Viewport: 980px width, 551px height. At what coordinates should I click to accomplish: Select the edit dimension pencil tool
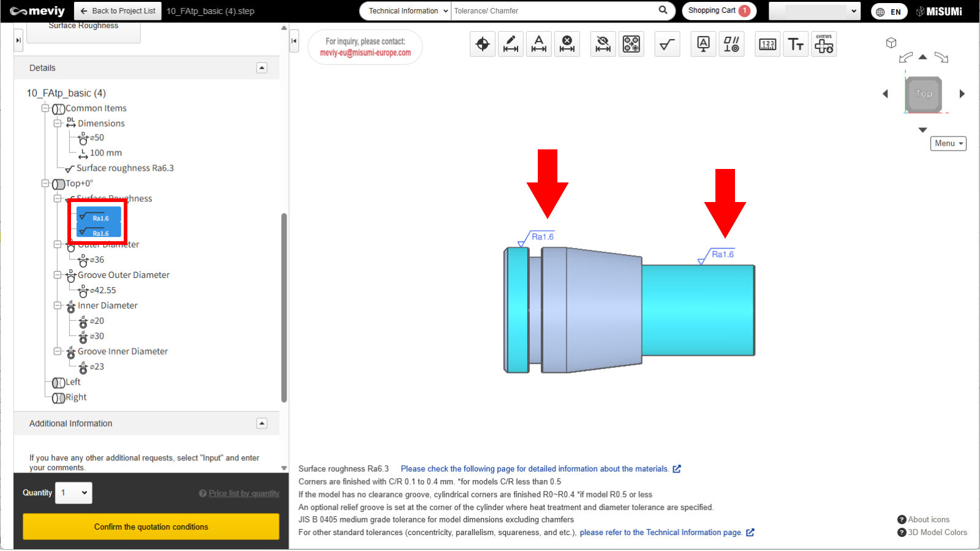pos(511,44)
